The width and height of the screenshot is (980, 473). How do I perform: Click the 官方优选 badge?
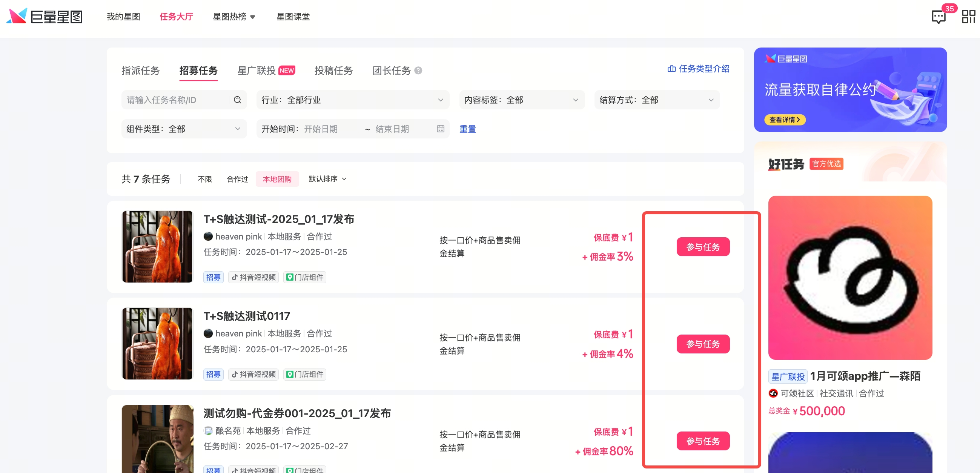click(826, 164)
